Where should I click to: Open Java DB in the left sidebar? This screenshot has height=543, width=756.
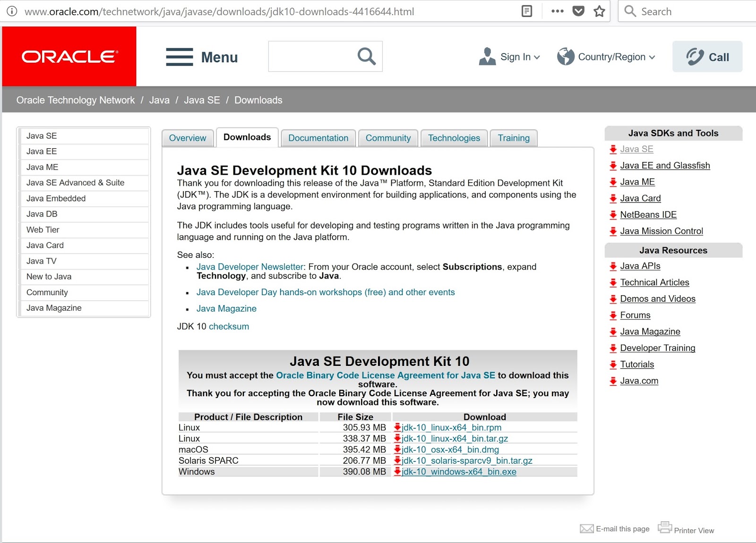[84, 214]
